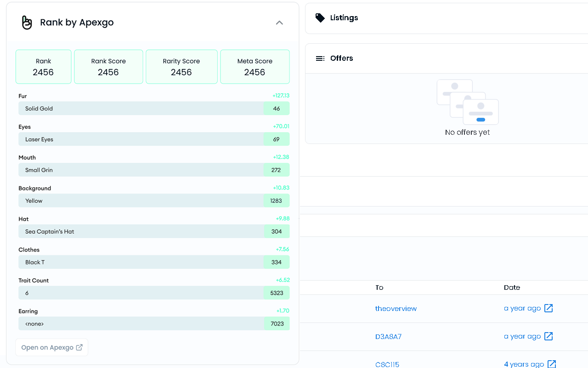Open the D3A8A7 address link
This screenshot has width=588, height=368.
(388, 336)
